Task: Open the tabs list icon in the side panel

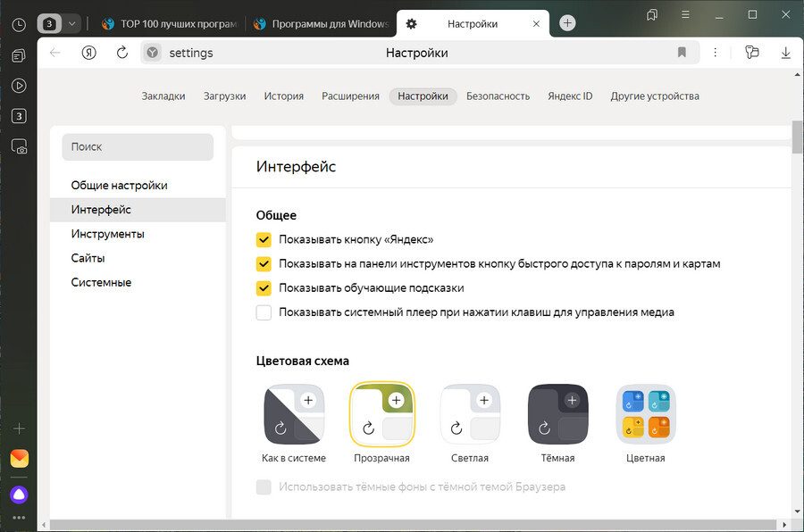Action: pyautogui.click(x=19, y=55)
